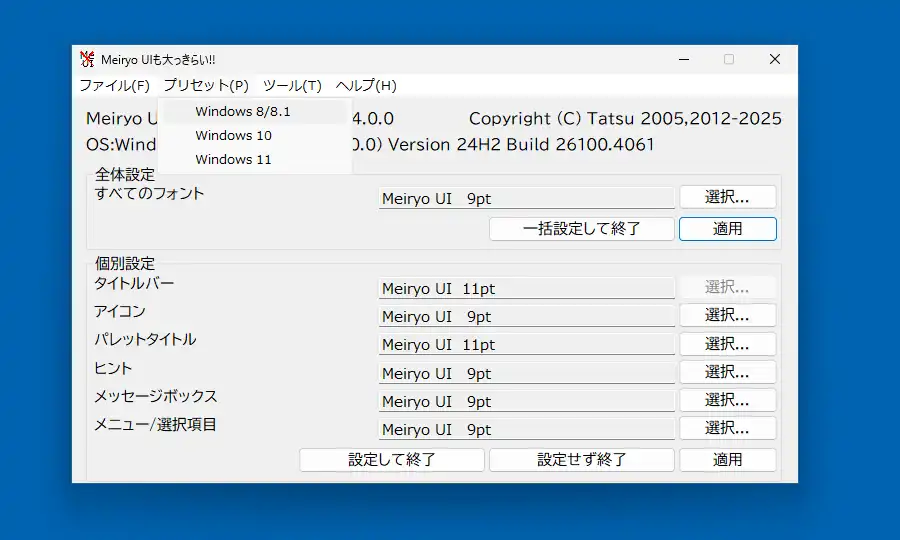
Task: Click the タイトルバー font field
Action: coord(526,289)
